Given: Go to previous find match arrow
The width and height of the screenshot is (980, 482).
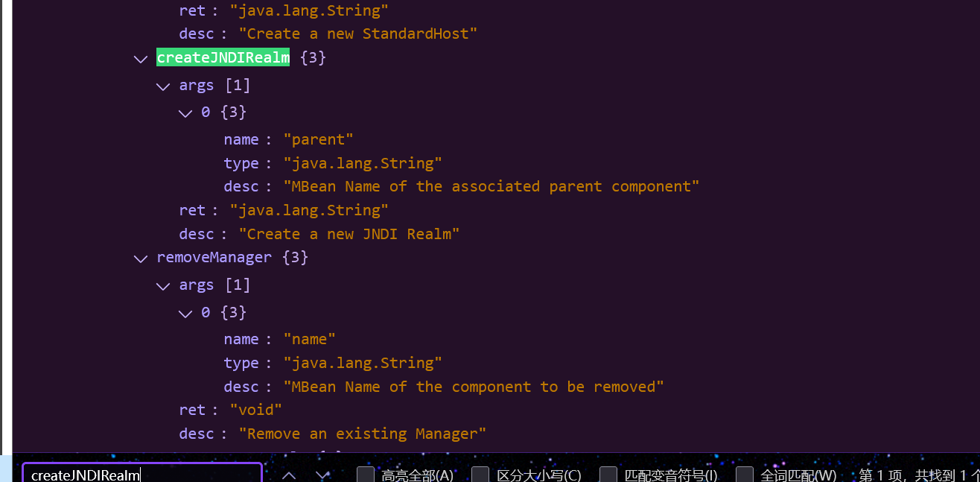Looking at the screenshot, I should point(289,475).
